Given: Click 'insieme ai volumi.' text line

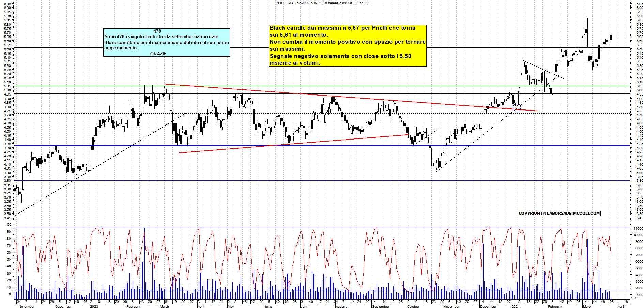Looking at the screenshot, I should coord(295,63).
